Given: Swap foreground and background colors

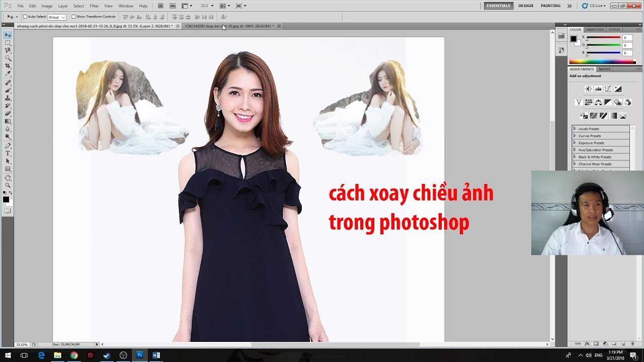Looking at the screenshot, I should coord(11,193).
